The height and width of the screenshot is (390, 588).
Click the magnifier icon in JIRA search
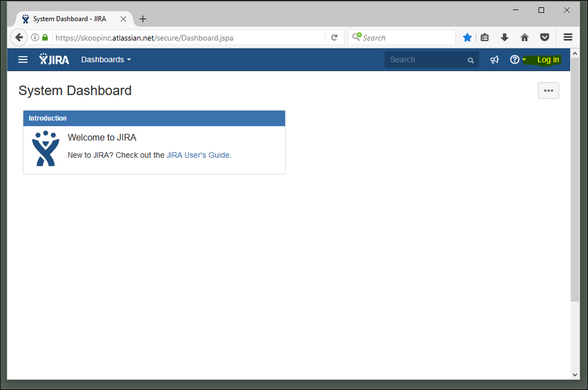point(471,60)
